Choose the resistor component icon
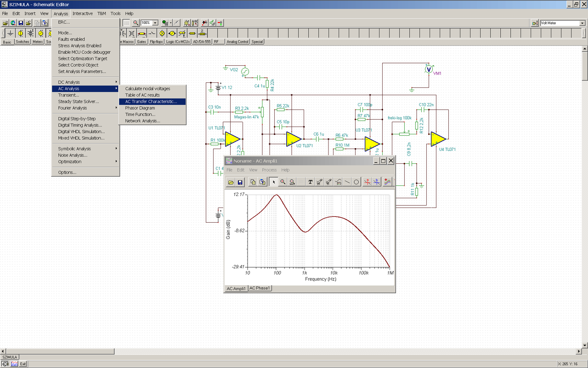Viewport: 588px width, 368px height. click(142, 33)
